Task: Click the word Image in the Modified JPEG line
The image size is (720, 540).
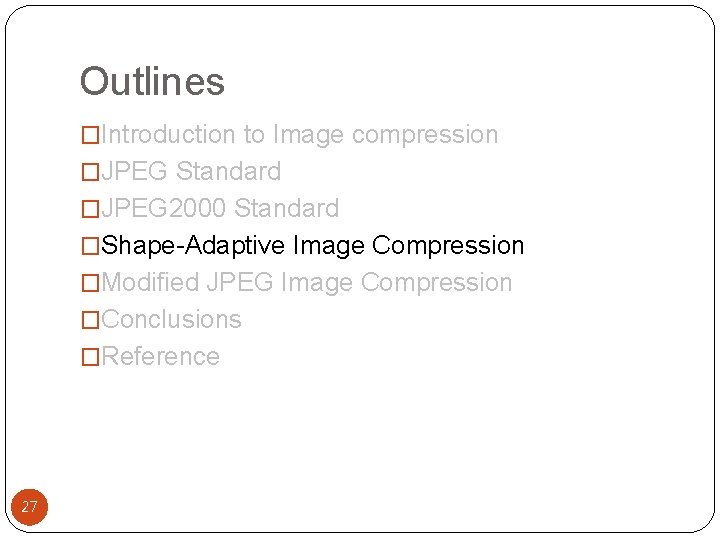Action: (317, 283)
